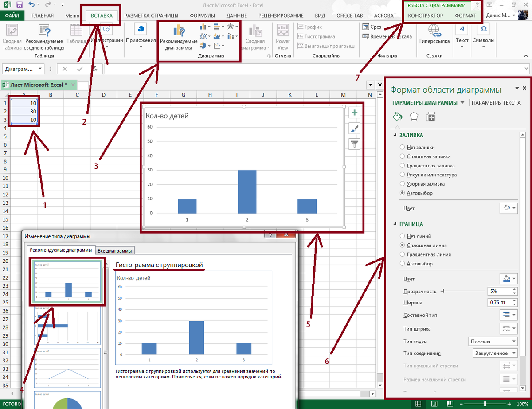Click the Срез slicer icon
This screenshot has height=409, width=532.
pos(367,27)
